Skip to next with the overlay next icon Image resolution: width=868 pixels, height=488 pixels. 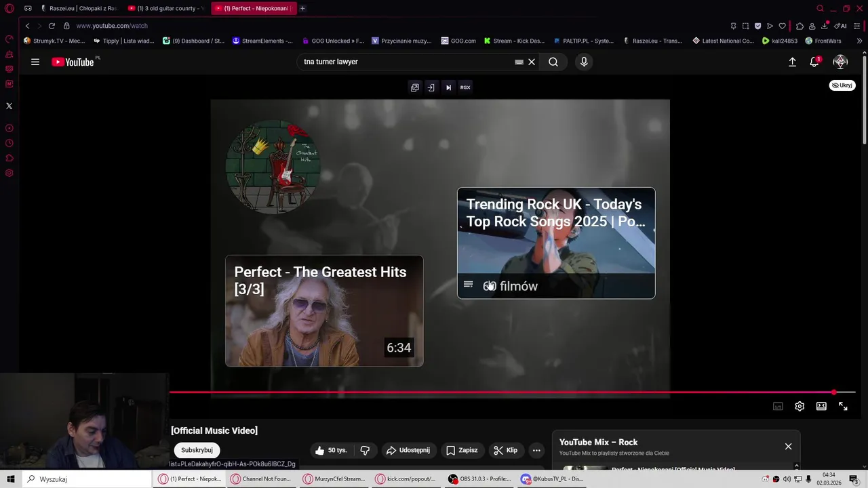tap(448, 87)
